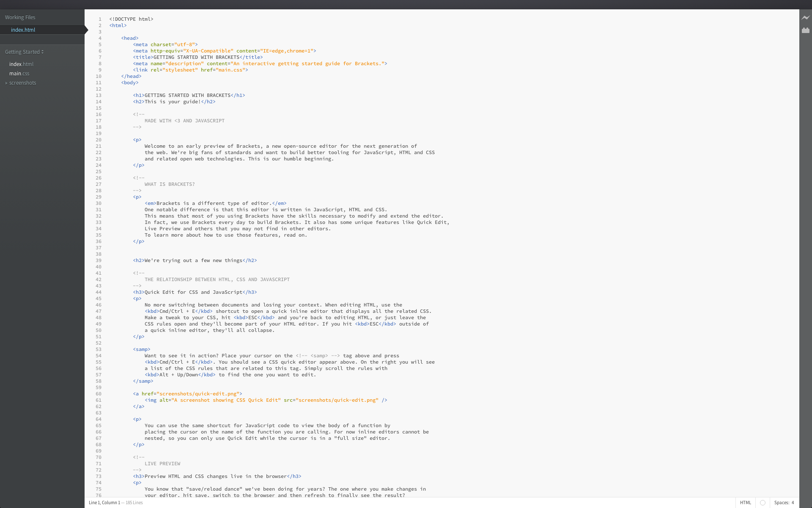Select index.html in Working Files panel
Screen dimensions: 812x508
pyautogui.click(x=22, y=29)
